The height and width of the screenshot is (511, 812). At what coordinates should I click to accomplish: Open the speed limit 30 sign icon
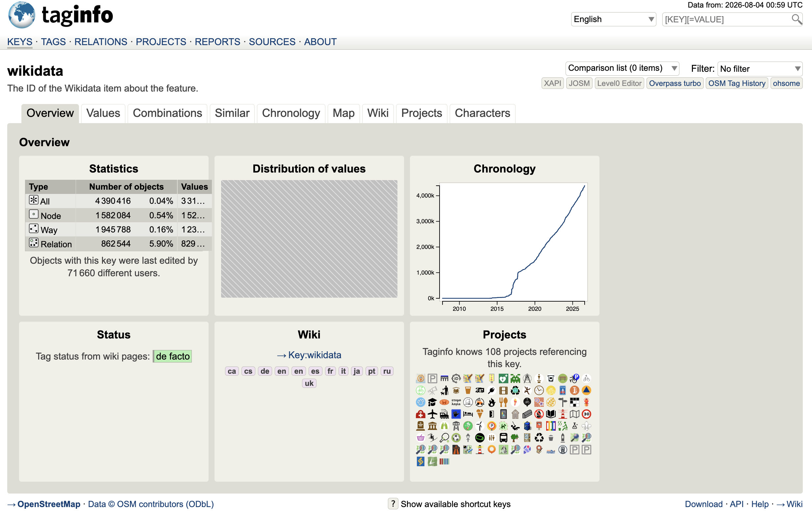point(586,414)
